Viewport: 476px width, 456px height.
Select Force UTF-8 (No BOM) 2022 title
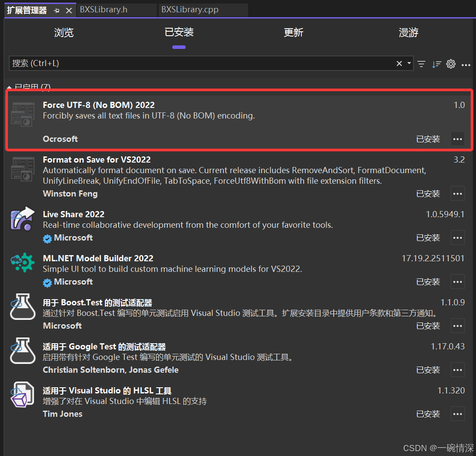click(x=99, y=105)
